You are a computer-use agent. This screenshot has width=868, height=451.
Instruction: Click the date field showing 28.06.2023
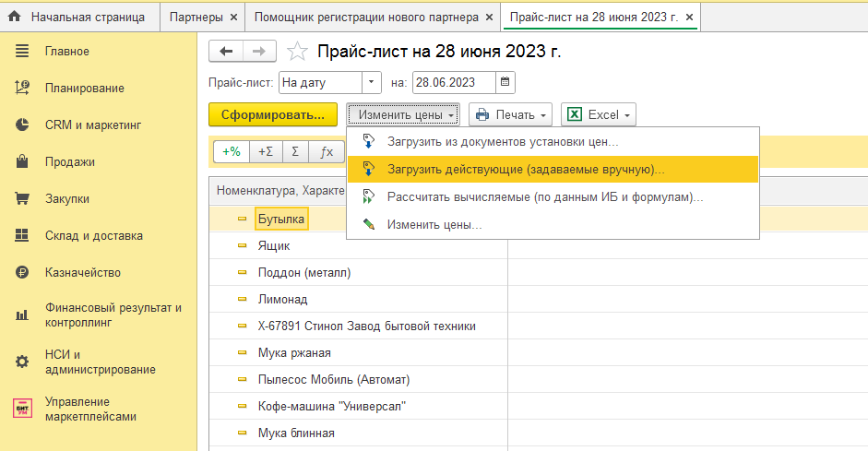click(x=453, y=82)
